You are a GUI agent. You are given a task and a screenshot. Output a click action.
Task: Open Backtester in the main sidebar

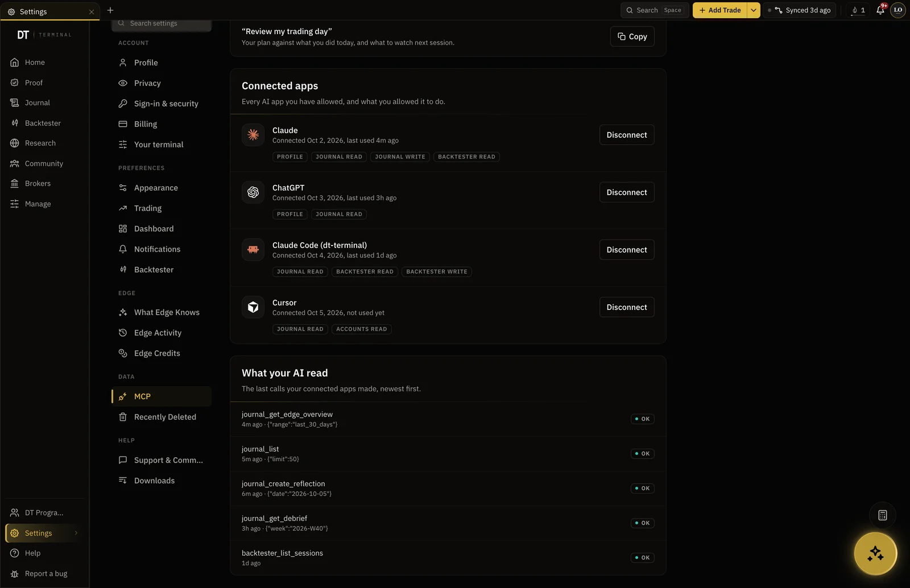click(x=45, y=123)
